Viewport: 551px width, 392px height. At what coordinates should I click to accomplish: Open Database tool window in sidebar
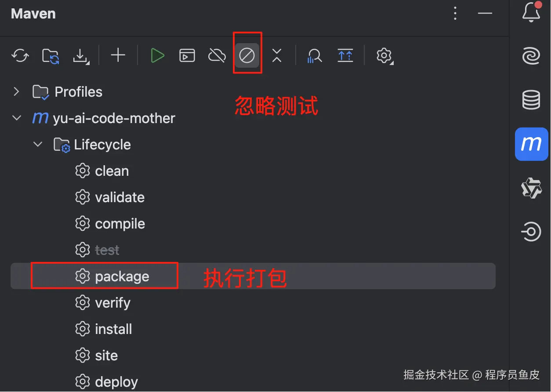pyautogui.click(x=531, y=100)
